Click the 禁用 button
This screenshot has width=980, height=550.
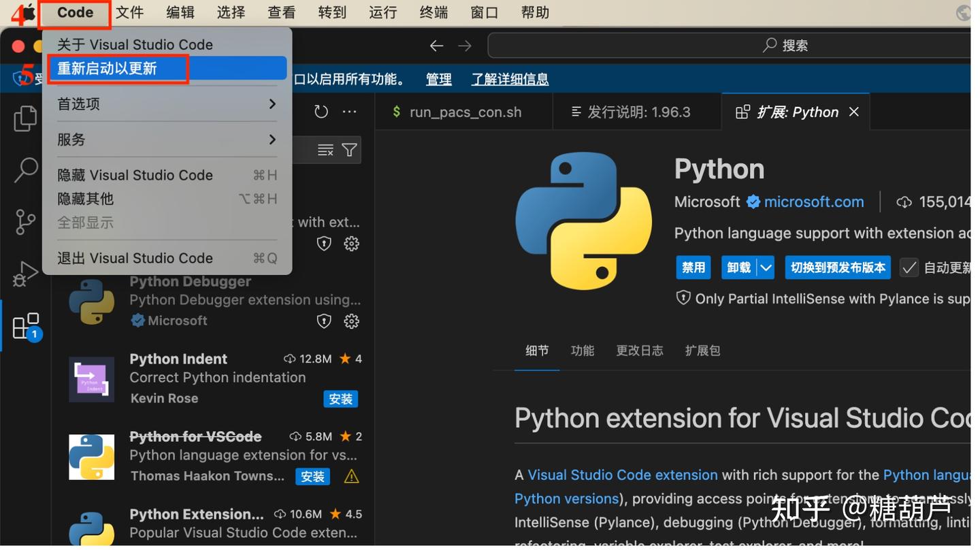coord(693,268)
